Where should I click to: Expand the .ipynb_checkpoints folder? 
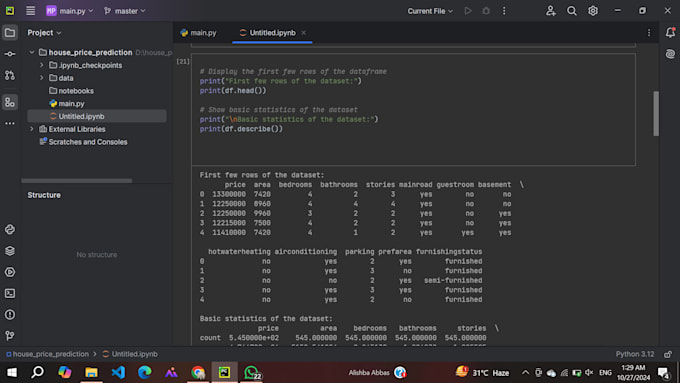coord(42,65)
